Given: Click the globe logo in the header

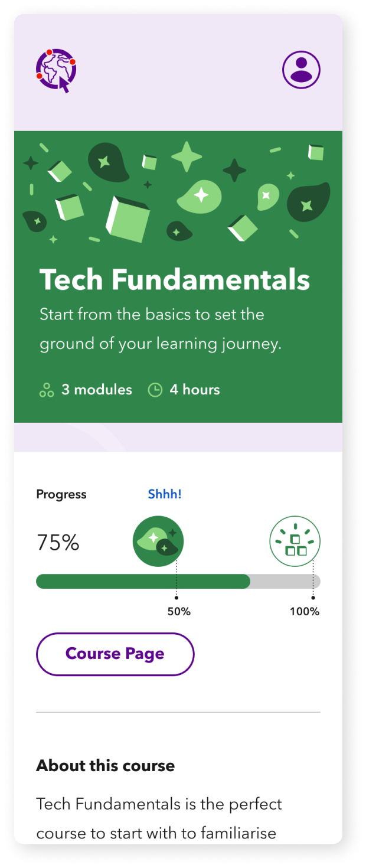Looking at the screenshot, I should 56,70.
